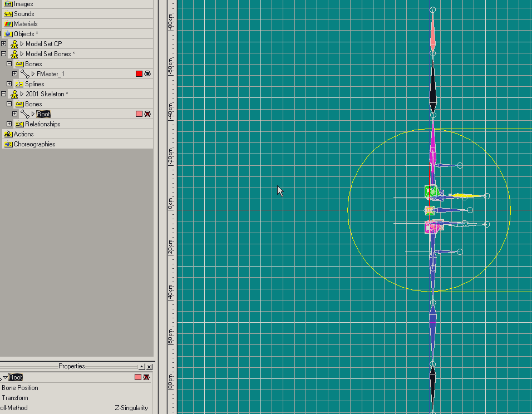This screenshot has height=414, width=532.
Task: Toggle Root visibility in Properties panel
Action: click(x=146, y=377)
